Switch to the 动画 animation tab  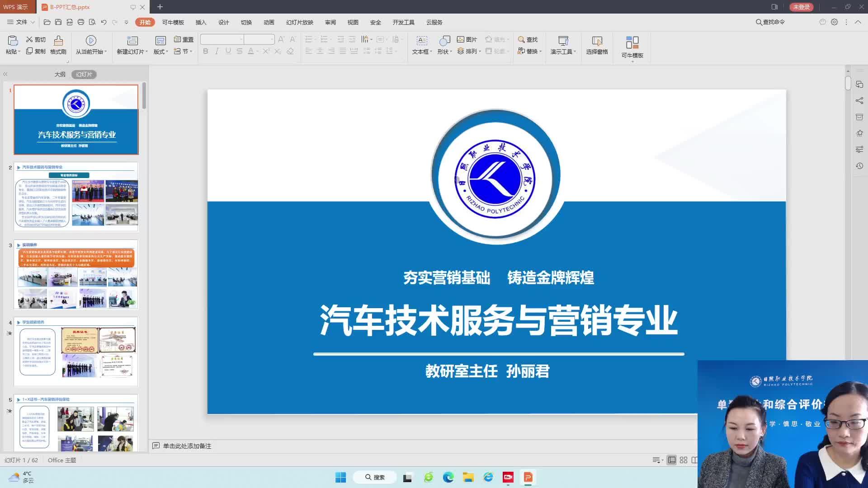coord(269,22)
